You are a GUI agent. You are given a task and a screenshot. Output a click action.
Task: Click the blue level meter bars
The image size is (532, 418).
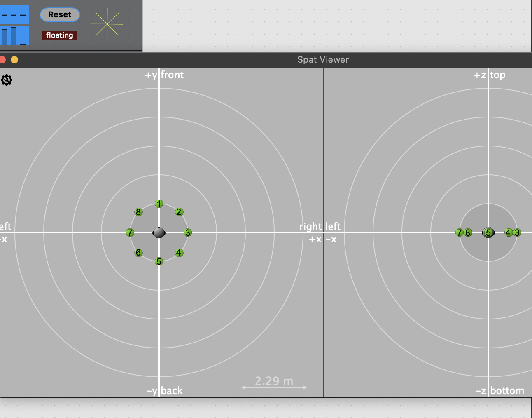[x=14, y=35]
